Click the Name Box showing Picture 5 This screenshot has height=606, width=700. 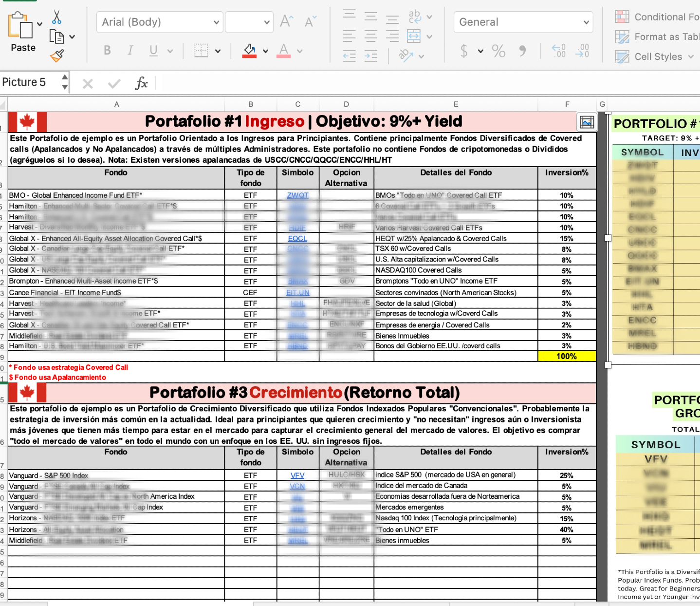coord(30,82)
